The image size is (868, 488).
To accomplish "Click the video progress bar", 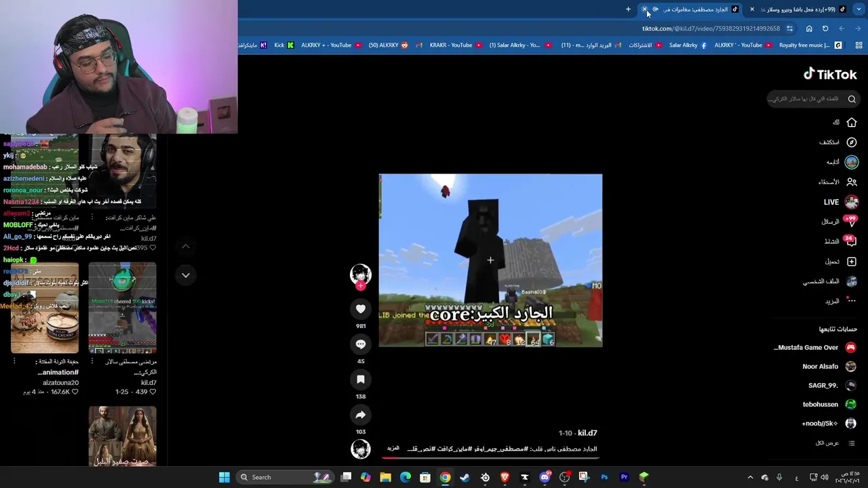I will [490, 457].
